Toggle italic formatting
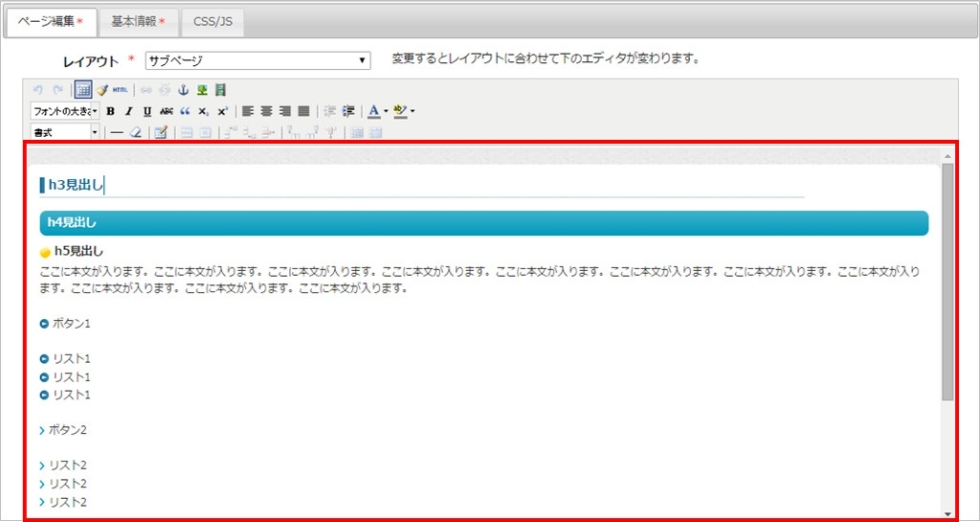 128,111
